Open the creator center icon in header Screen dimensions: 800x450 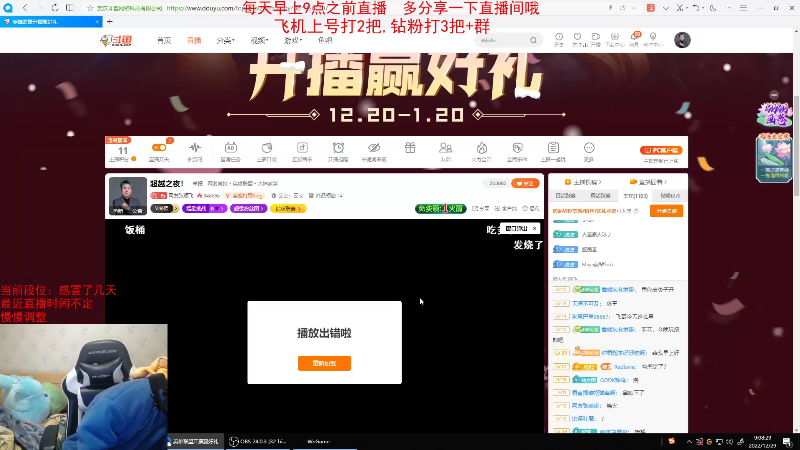653,39
